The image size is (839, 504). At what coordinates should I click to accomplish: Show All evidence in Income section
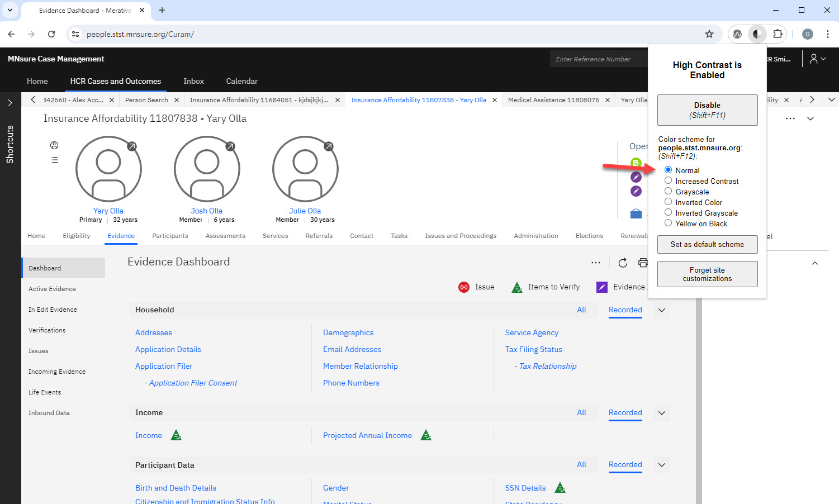coord(581,413)
